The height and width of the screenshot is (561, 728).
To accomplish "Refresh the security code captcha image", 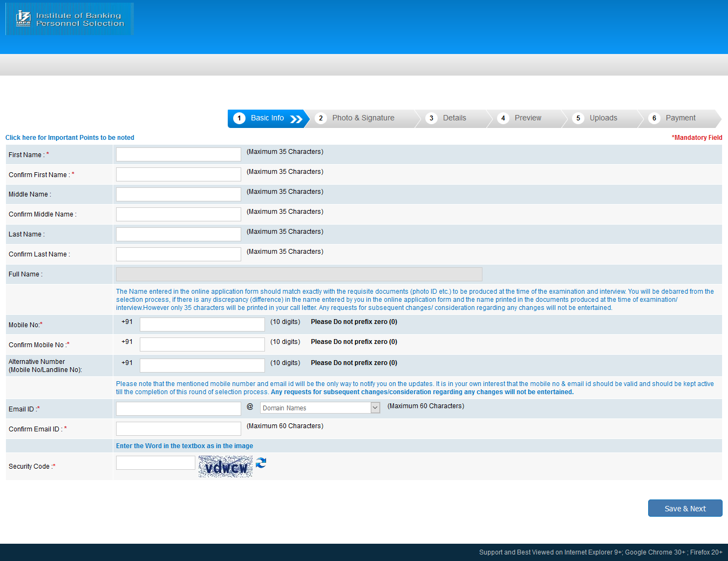I will click(x=261, y=463).
